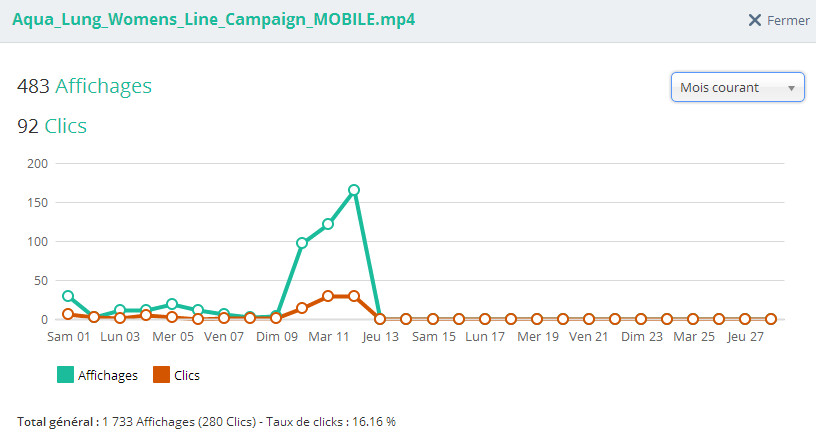
Task: Click the Affichages data point above Mar 11
Action: tap(328, 224)
